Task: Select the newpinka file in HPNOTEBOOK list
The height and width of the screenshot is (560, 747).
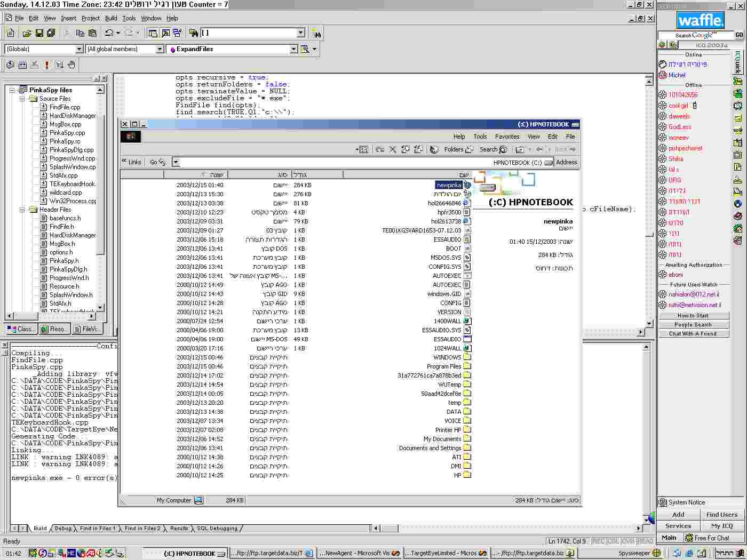Action: coord(449,185)
